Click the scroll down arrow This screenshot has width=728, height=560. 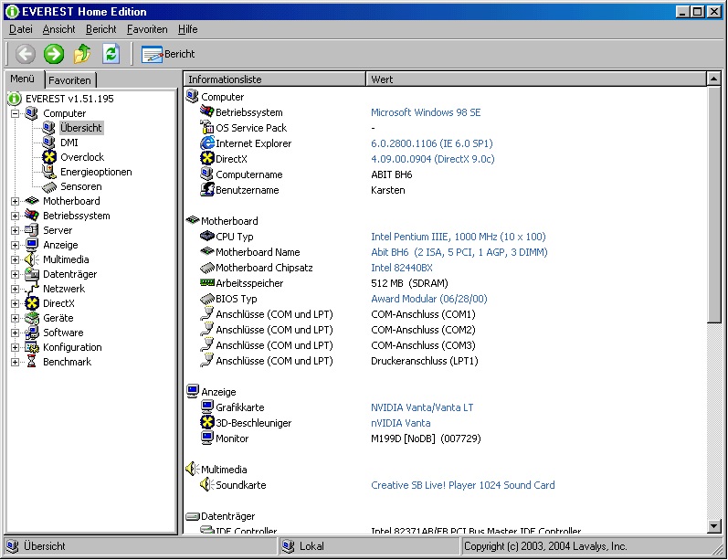click(713, 525)
